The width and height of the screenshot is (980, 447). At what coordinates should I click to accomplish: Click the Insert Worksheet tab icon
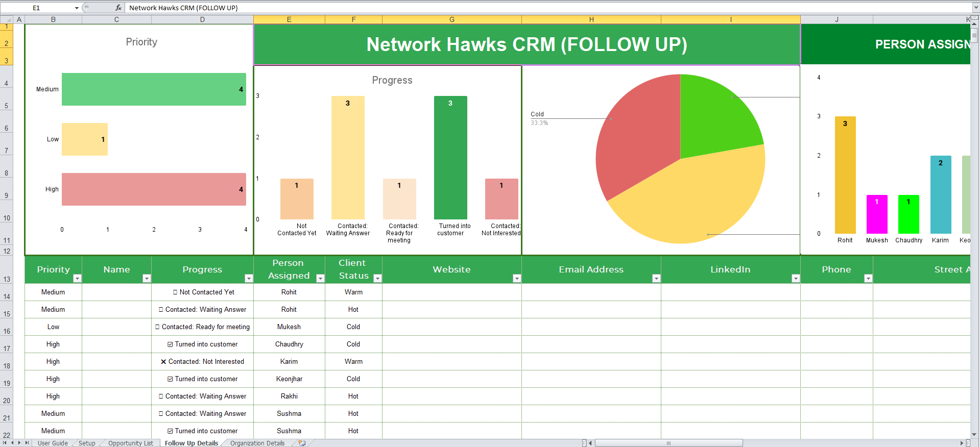pos(302,443)
